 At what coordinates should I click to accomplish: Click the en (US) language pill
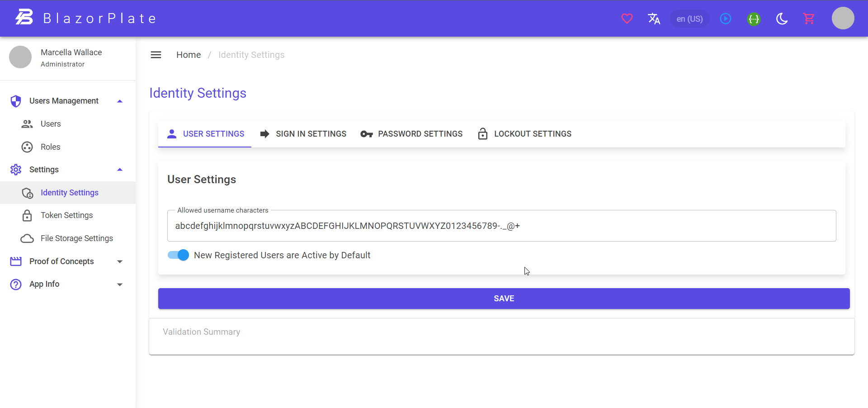(x=689, y=19)
